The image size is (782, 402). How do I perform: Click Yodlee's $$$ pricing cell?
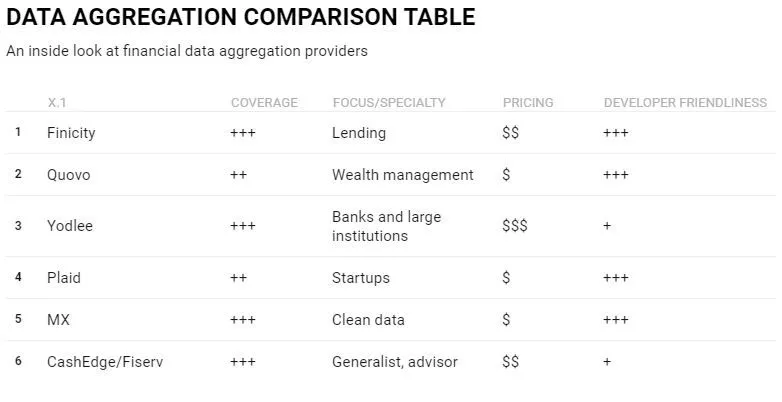[x=515, y=226]
